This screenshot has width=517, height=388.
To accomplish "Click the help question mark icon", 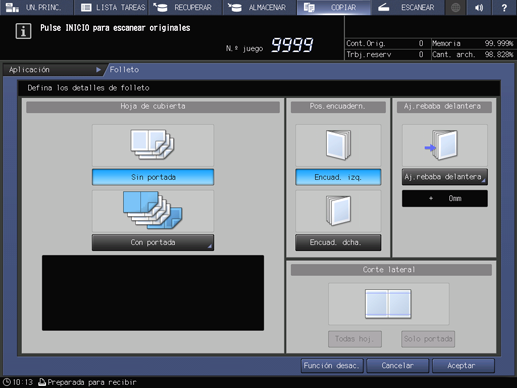I will 504,7.
